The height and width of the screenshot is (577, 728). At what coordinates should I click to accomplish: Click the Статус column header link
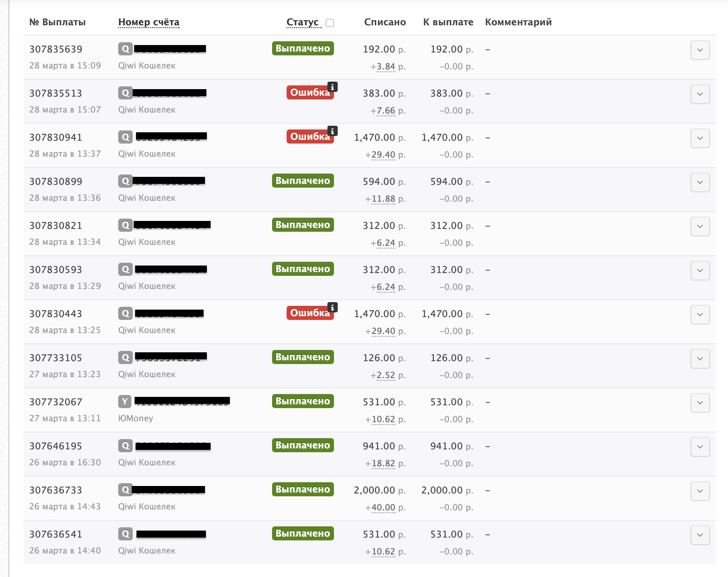coord(303,22)
